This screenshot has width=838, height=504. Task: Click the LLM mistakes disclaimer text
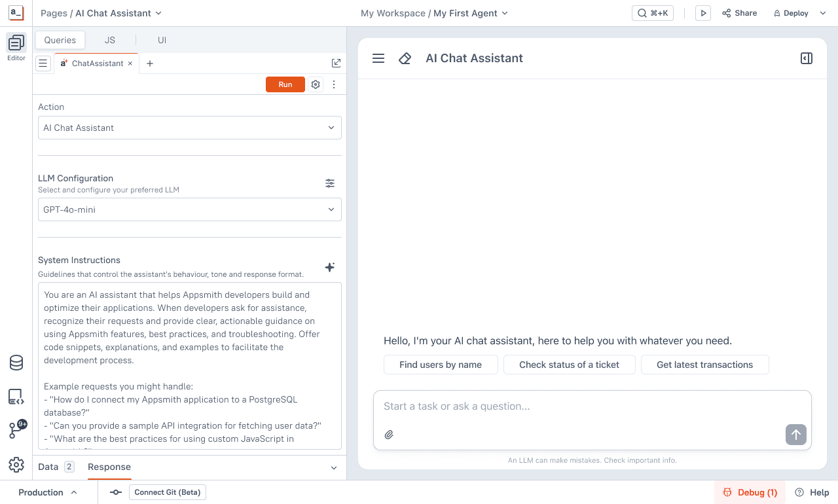coord(592,460)
